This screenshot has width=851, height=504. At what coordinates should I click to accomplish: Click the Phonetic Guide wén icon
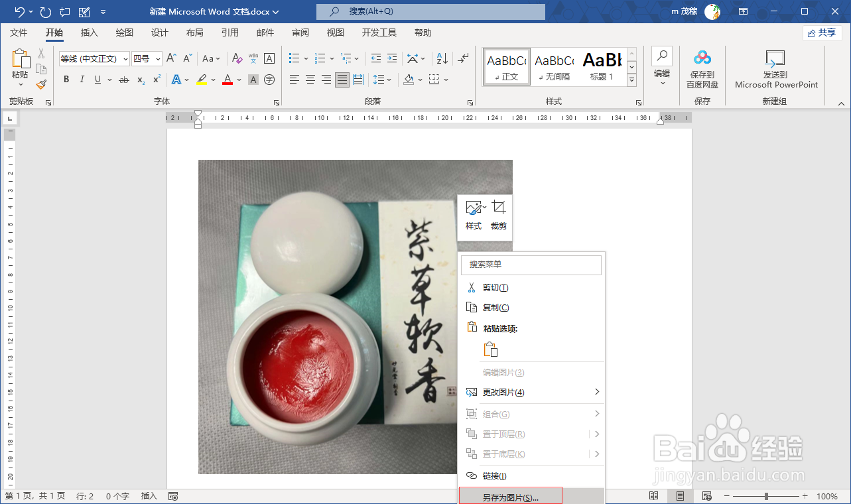253,58
